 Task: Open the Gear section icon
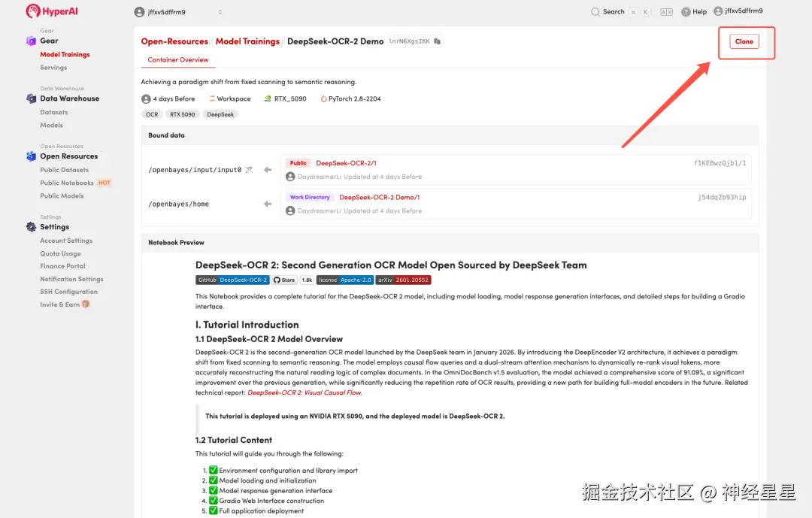31,41
